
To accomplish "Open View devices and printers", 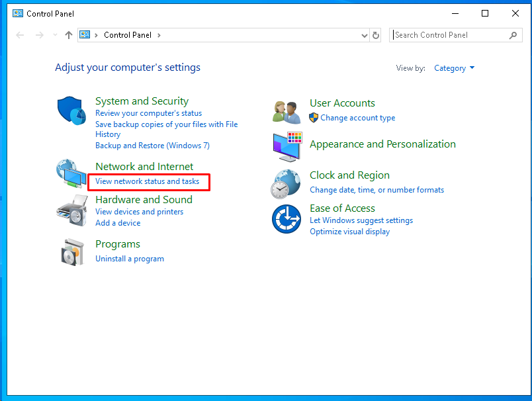I will tap(140, 212).
